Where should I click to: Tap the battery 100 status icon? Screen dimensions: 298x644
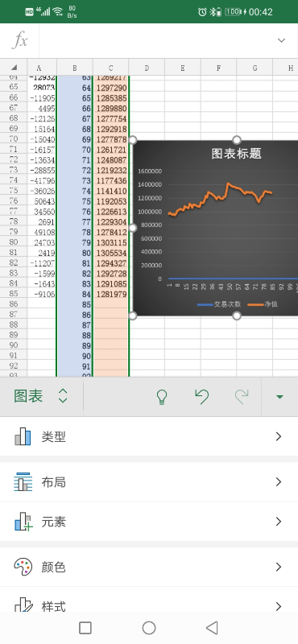pos(233,12)
